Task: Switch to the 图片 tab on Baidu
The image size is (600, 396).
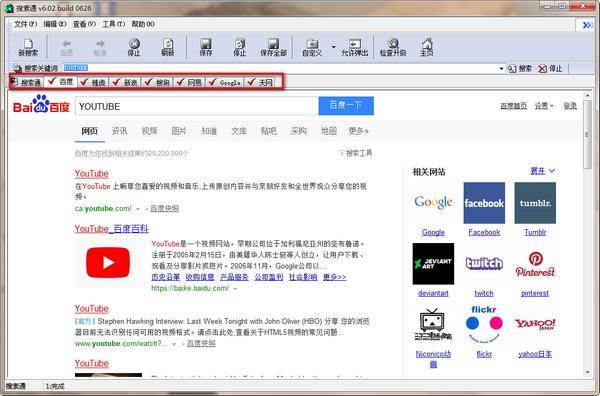Action: pyautogui.click(x=179, y=131)
